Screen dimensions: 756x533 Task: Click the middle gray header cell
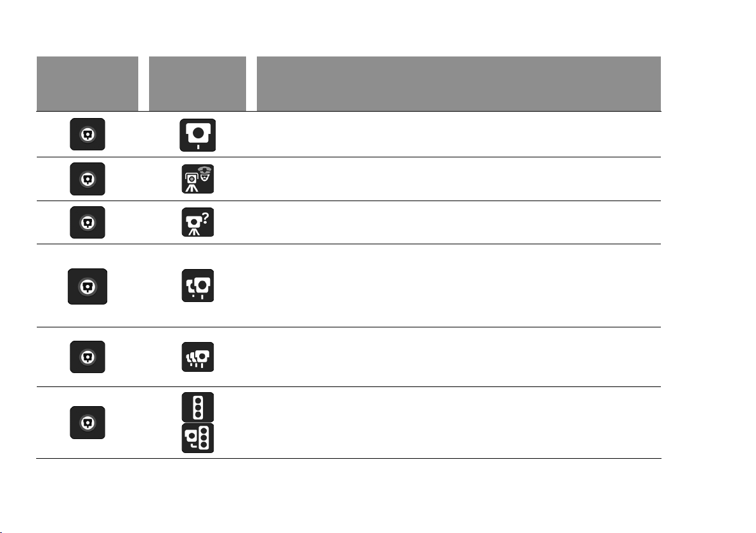point(197,84)
